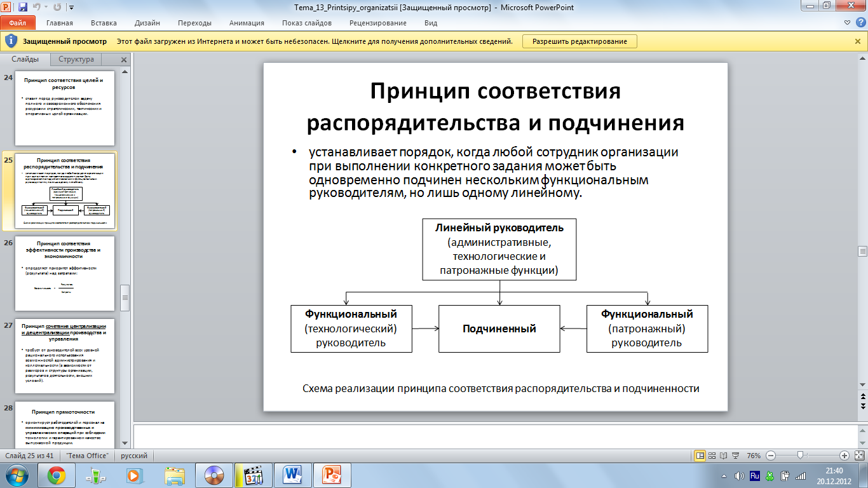Image resolution: width=868 pixels, height=488 pixels.
Task: Switch to Normal view icon
Action: point(700,456)
